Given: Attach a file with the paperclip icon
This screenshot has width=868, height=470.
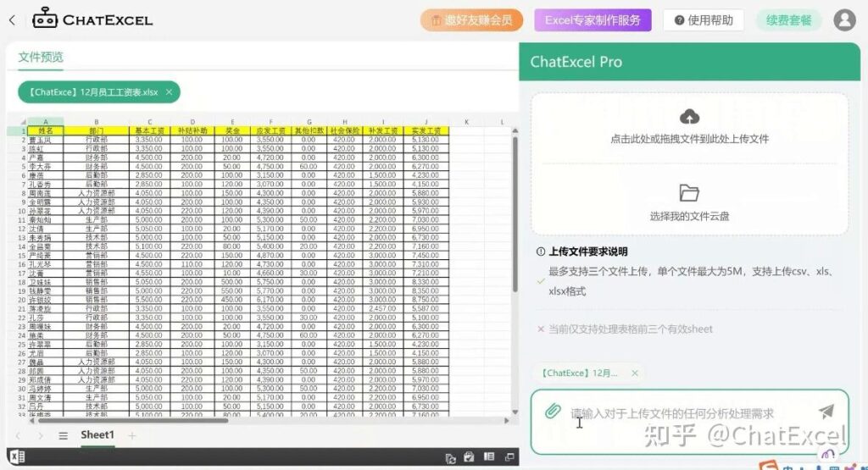Looking at the screenshot, I should (x=553, y=411).
